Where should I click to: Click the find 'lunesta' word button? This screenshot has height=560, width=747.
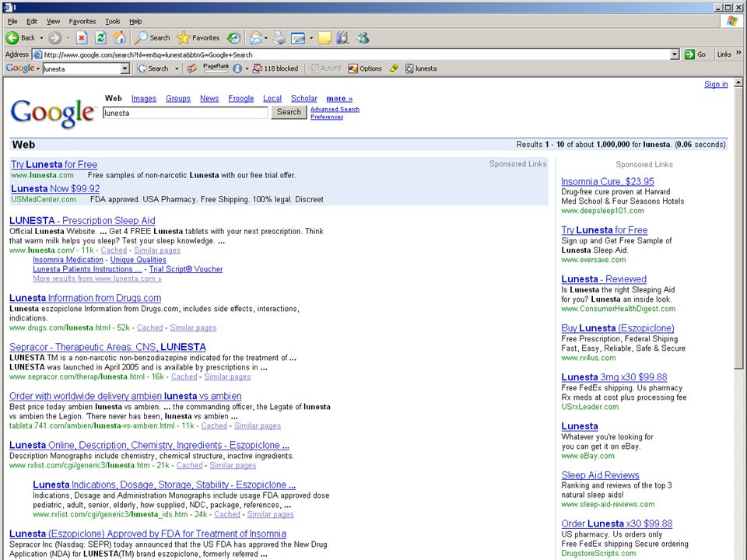tap(421, 68)
